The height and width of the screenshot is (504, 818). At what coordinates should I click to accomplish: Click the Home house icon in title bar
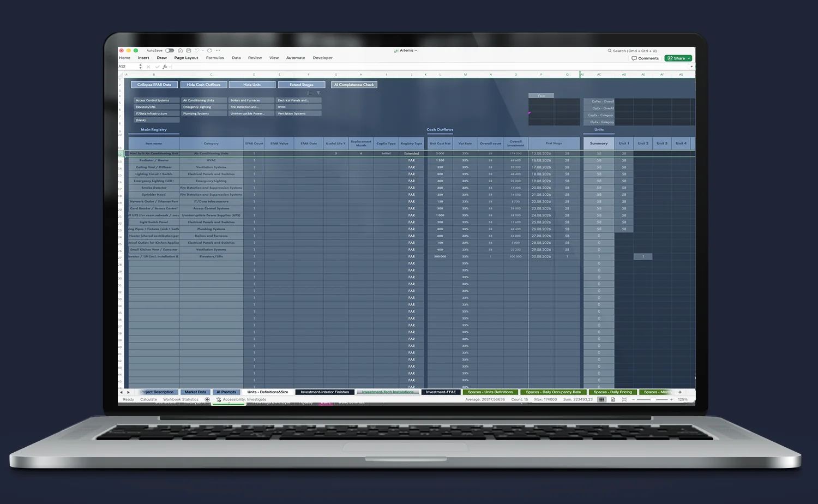pyautogui.click(x=181, y=50)
